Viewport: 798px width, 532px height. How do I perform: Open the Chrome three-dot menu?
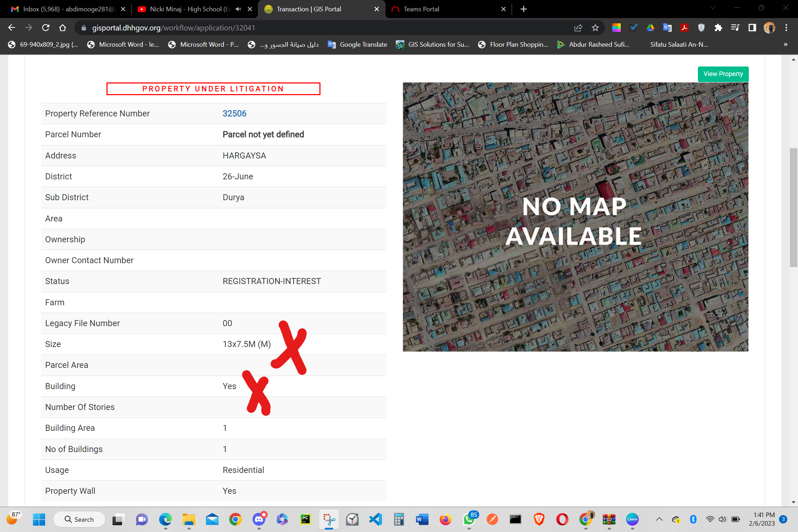point(786,28)
